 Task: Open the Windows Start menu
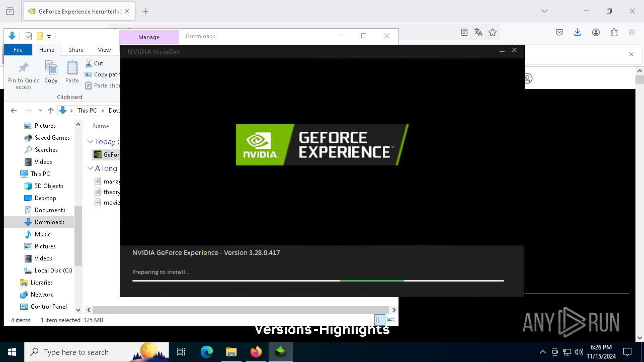tap(12, 352)
